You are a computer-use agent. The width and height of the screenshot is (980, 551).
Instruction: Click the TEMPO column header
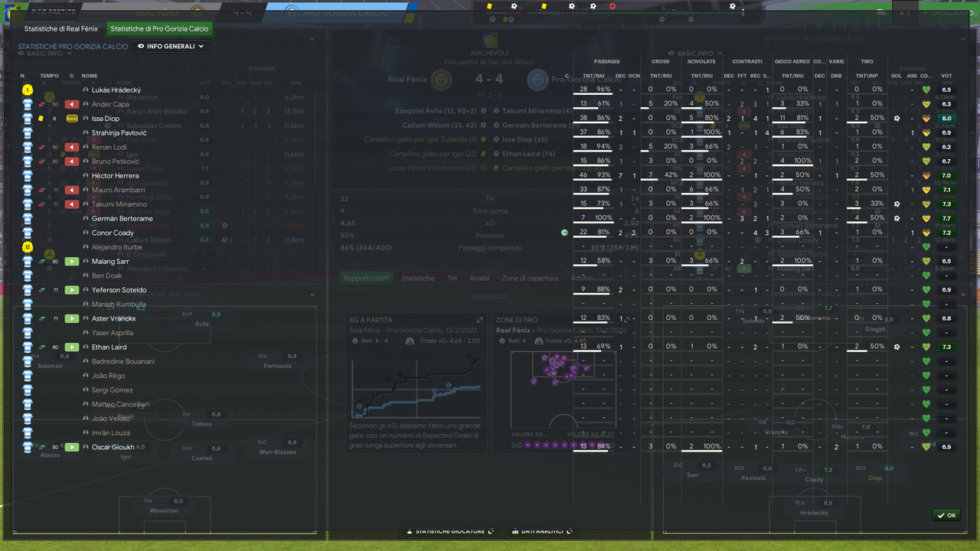[49, 76]
